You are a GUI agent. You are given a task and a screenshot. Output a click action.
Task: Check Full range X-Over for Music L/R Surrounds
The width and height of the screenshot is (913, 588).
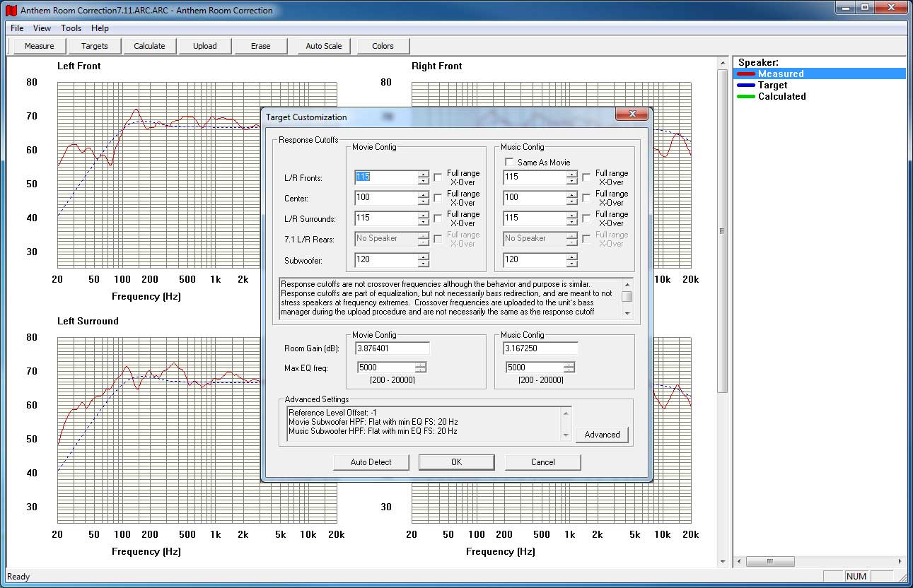pos(586,218)
